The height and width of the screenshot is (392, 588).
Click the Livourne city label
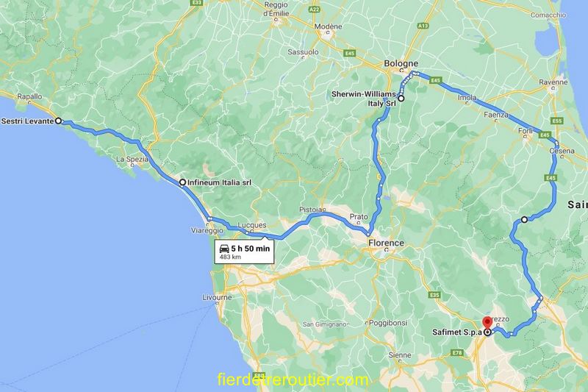click(x=217, y=297)
